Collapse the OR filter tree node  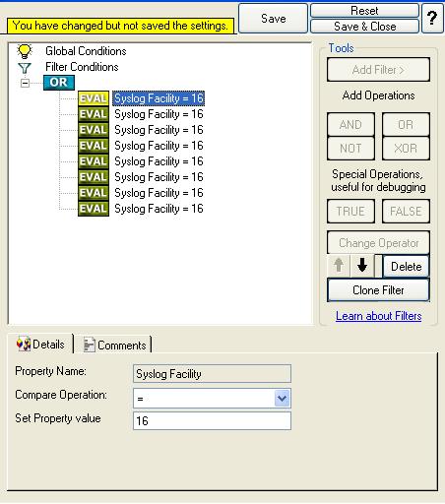(25, 83)
